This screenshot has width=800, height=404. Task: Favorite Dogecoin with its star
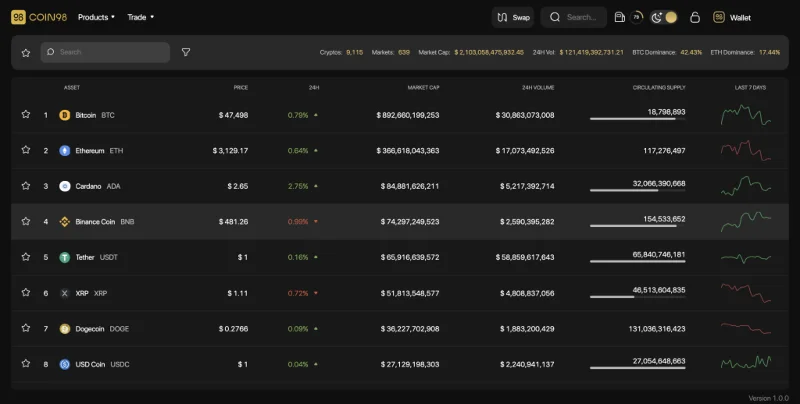(26, 328)
